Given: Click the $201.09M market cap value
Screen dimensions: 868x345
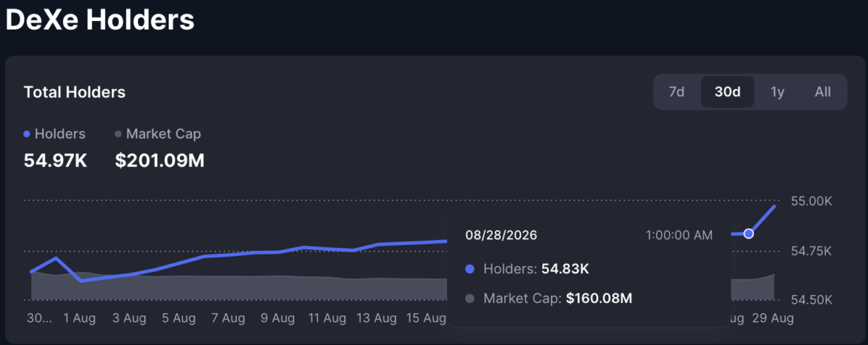Looking at the screenshot, I should pos(160,161).
